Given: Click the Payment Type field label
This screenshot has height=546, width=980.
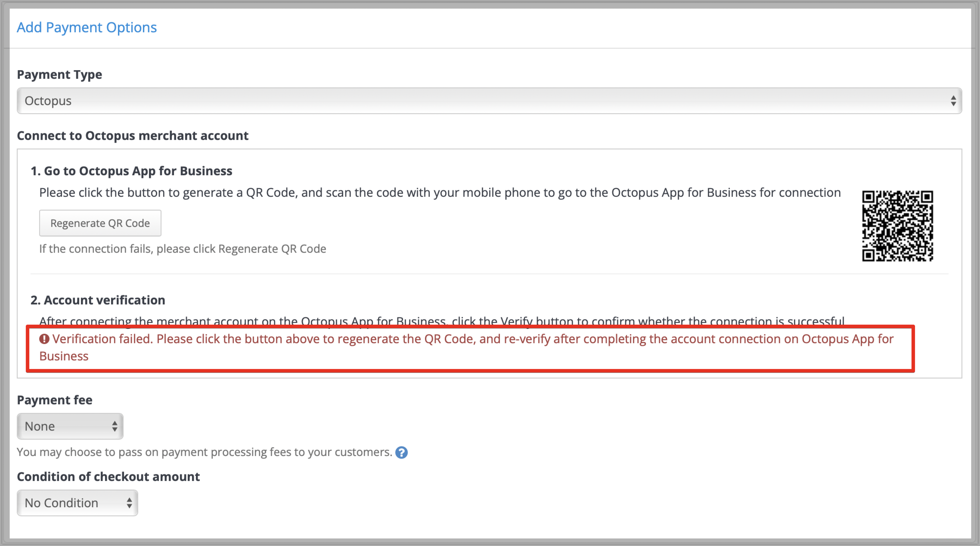Looking at the screenshot, I should pyautogui.click(x=59, y=74).
